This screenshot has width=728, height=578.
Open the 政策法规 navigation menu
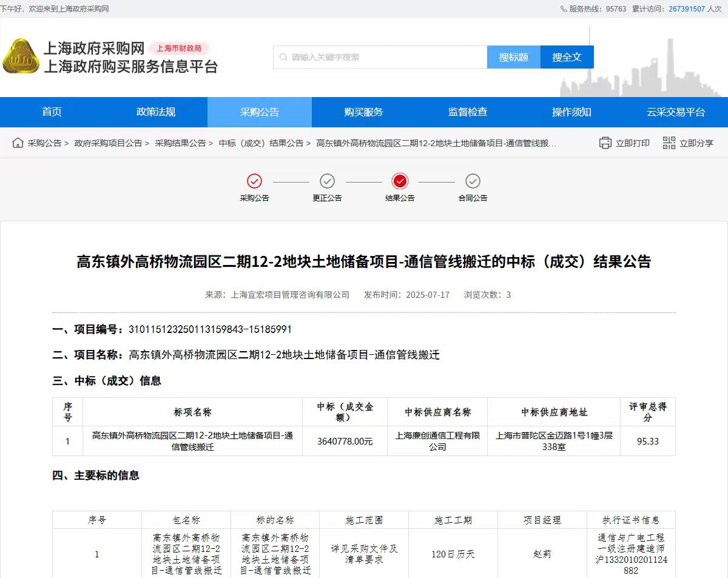156,112
